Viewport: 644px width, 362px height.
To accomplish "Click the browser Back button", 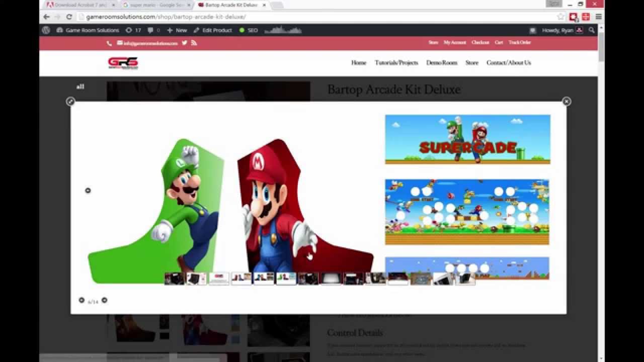I will 46,17.
